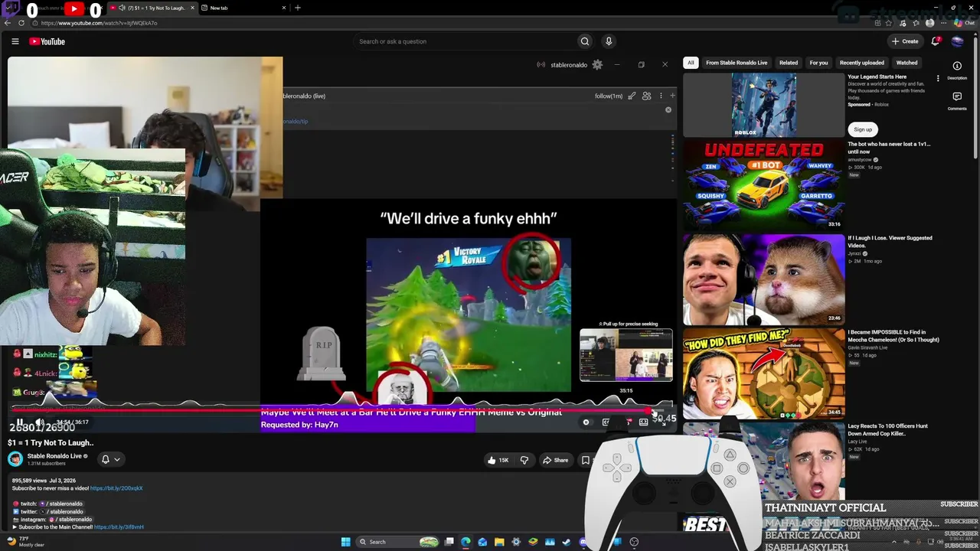Switch to the $1 = 1 Try Not To Laugh tab
Image resolution: width=980 pixels, height=551 pixels.
(152, 8)
